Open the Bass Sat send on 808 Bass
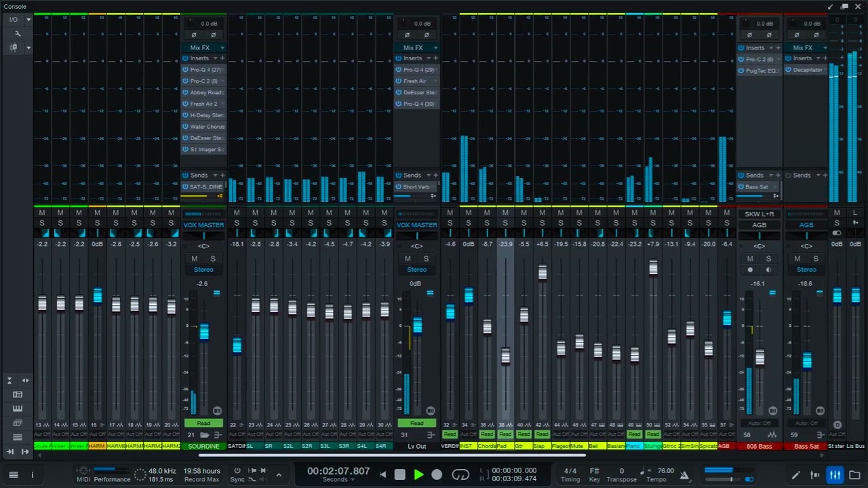868x488 pixels. (x=759, y=187)
